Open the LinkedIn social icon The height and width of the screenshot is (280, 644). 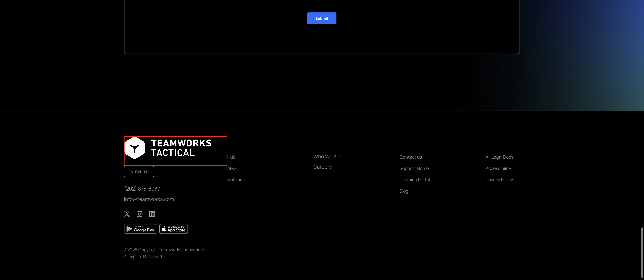(x=152, y=214)
